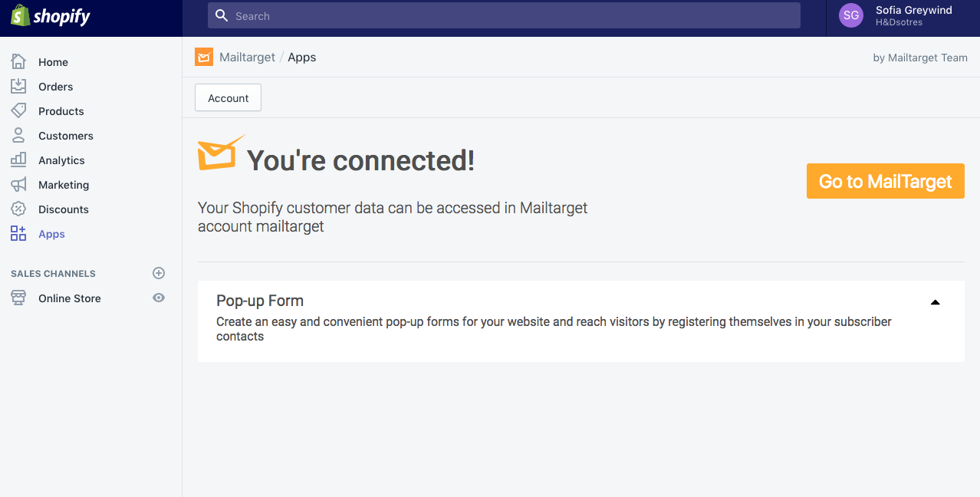
Task: Add a sales channel with plus icon
Action: [x=159, y=273]
